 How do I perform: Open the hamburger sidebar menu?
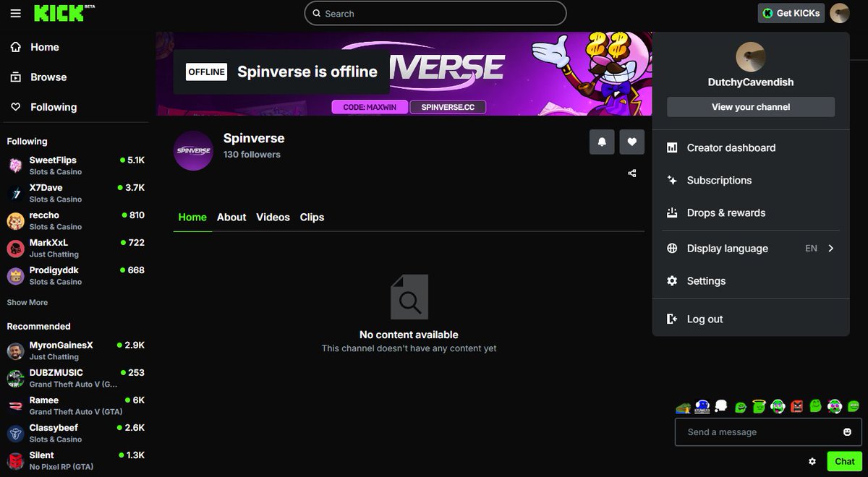coord(16,14)
